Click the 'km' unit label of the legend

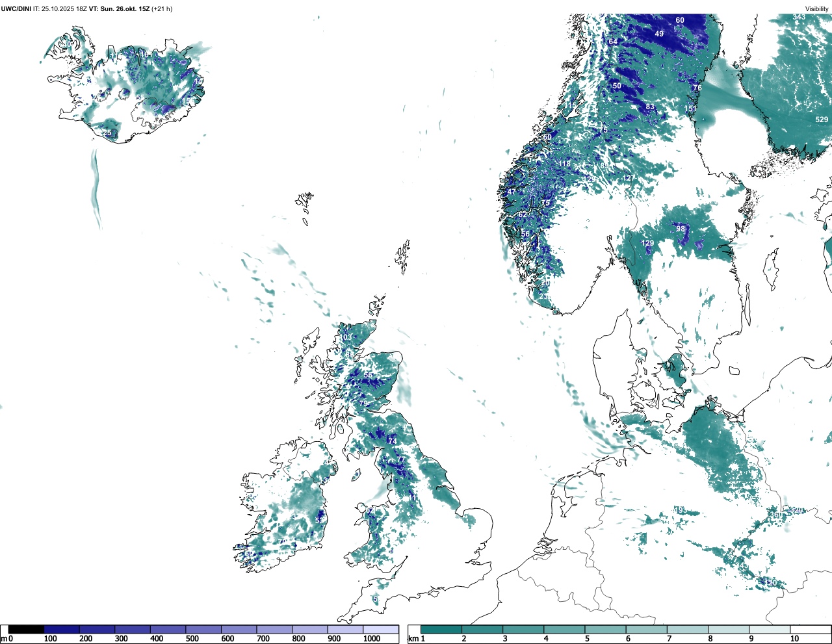pyautogui.click(x=413, y=639)
